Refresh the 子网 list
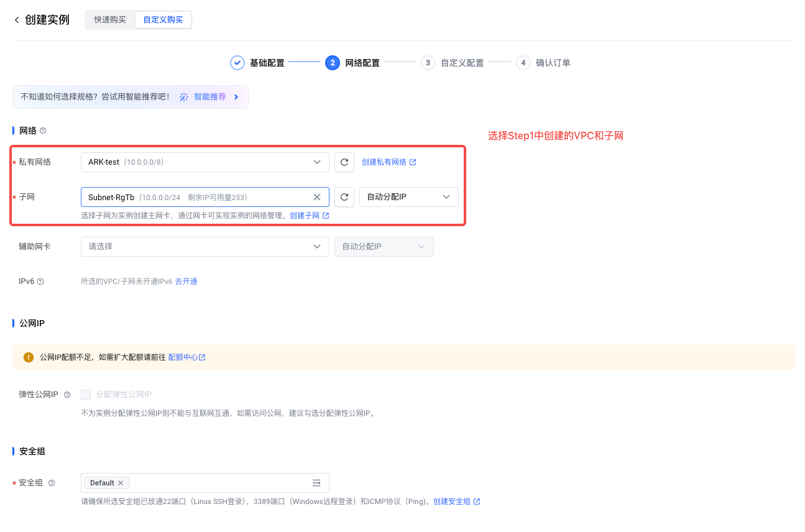The height and width of the screenshot is (532, 805). point(344,197)
